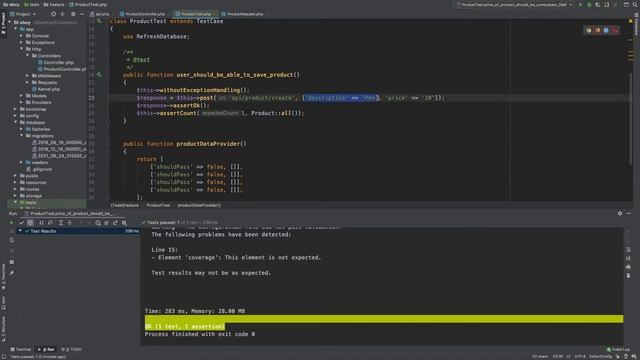Screen dimensions: 640x360
Task: Open the search everywhere magnifier icon
Action: pyautogui.click(x=635, y=4)
